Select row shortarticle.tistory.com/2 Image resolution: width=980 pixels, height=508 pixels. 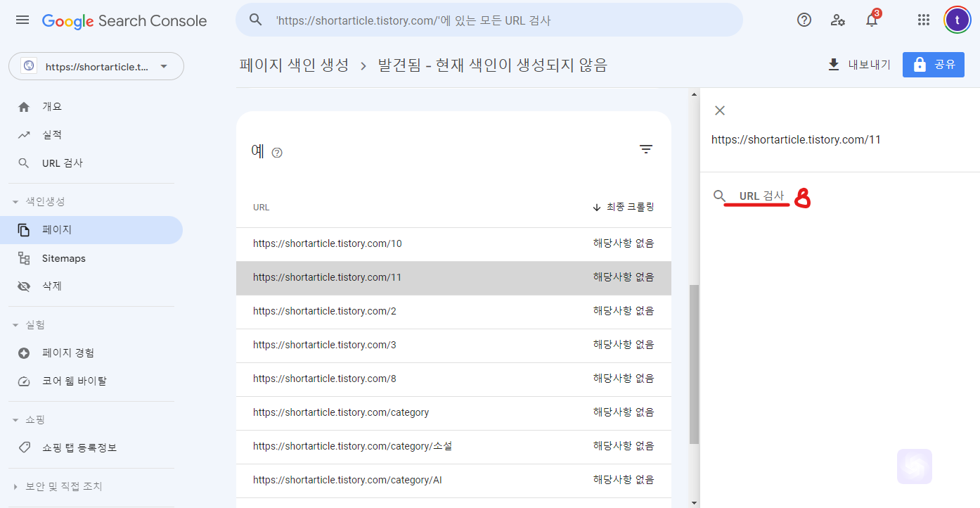(453, 311)
